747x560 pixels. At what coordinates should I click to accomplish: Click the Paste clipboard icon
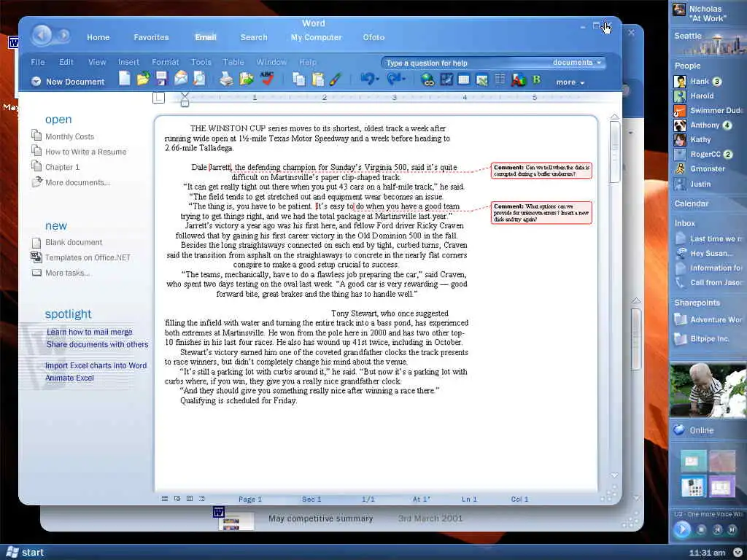[318, 79]
